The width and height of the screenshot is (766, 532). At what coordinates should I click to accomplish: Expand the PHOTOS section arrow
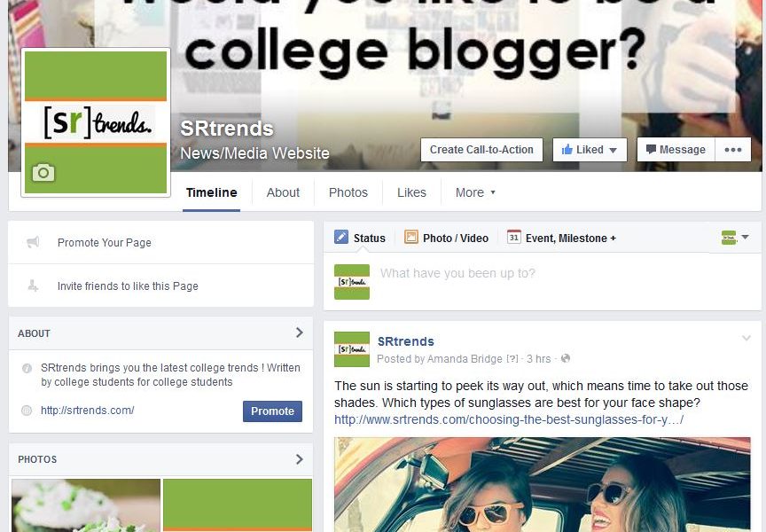300,459
